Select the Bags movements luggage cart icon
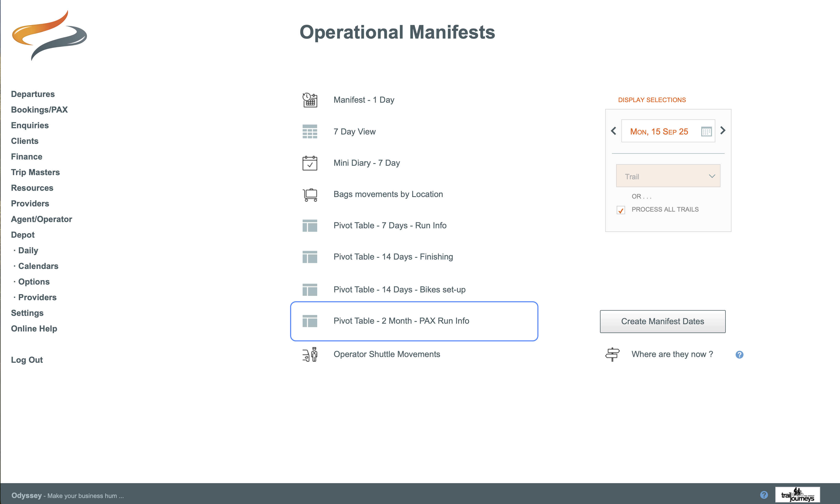 (310, 195)
